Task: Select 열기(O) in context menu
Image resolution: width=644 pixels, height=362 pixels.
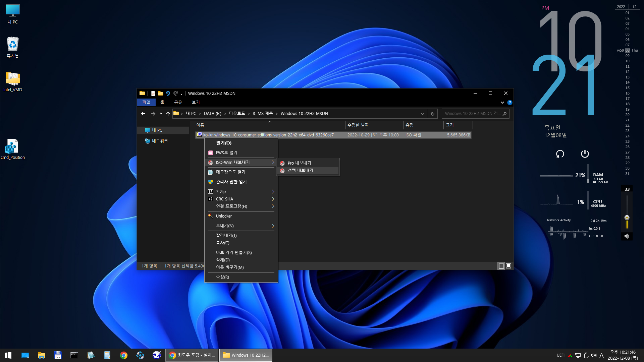Action: tap(241, 143)
